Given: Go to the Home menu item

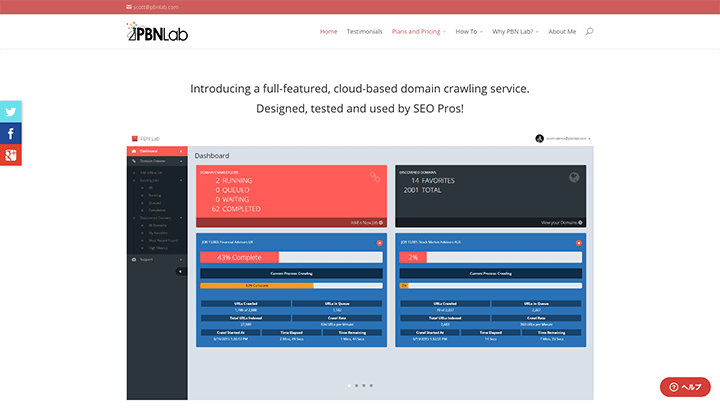Looking at the screenshot, I should click(x=328, y=31).
